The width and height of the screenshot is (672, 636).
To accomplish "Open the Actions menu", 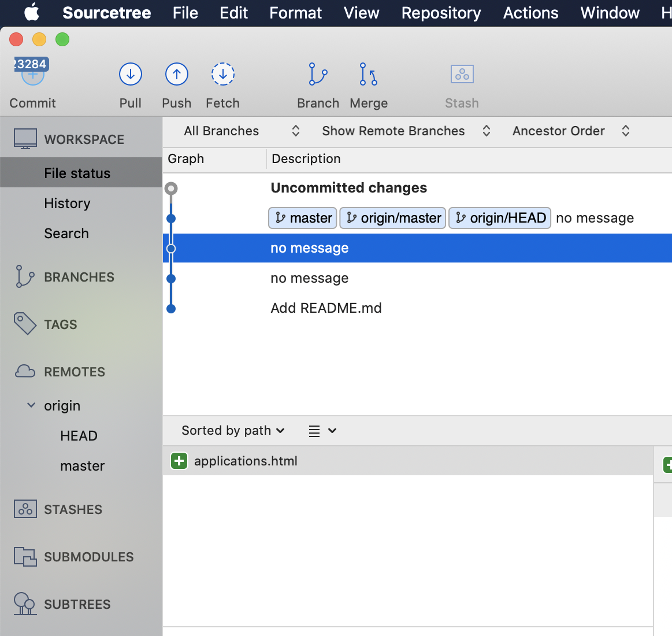I will pos(530,13).
